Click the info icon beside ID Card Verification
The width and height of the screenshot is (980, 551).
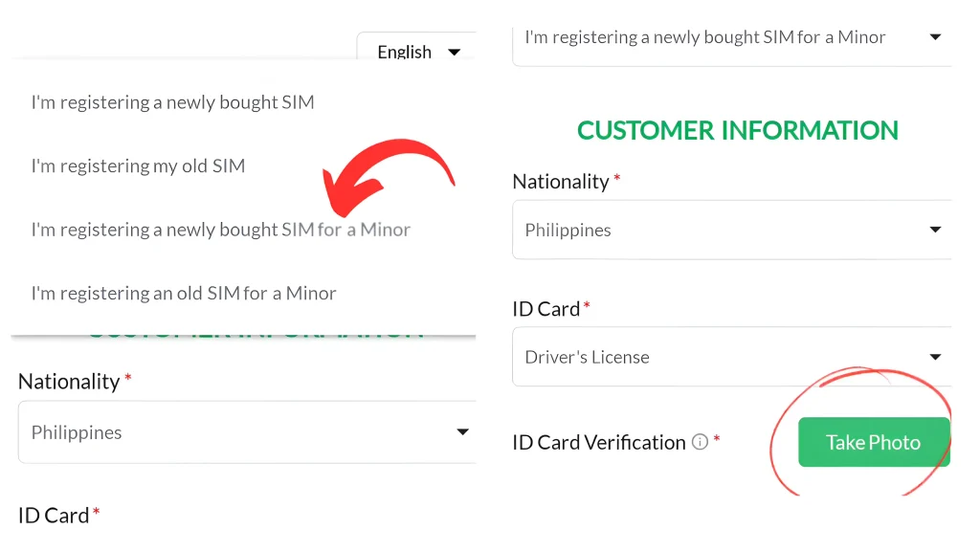[x=699, y=442]
